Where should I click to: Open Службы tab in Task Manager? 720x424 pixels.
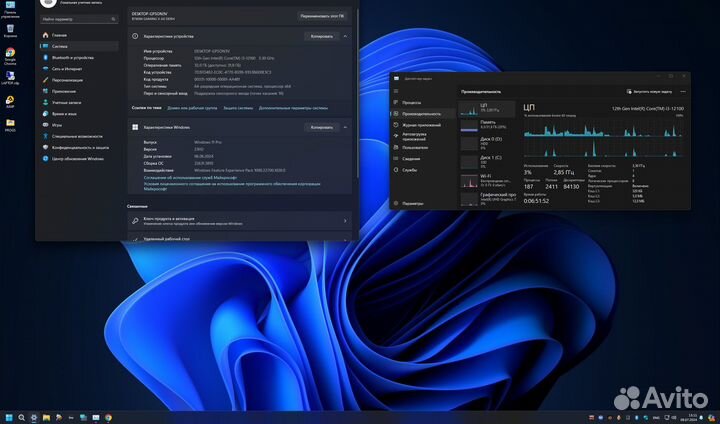[x=422, y=170]
